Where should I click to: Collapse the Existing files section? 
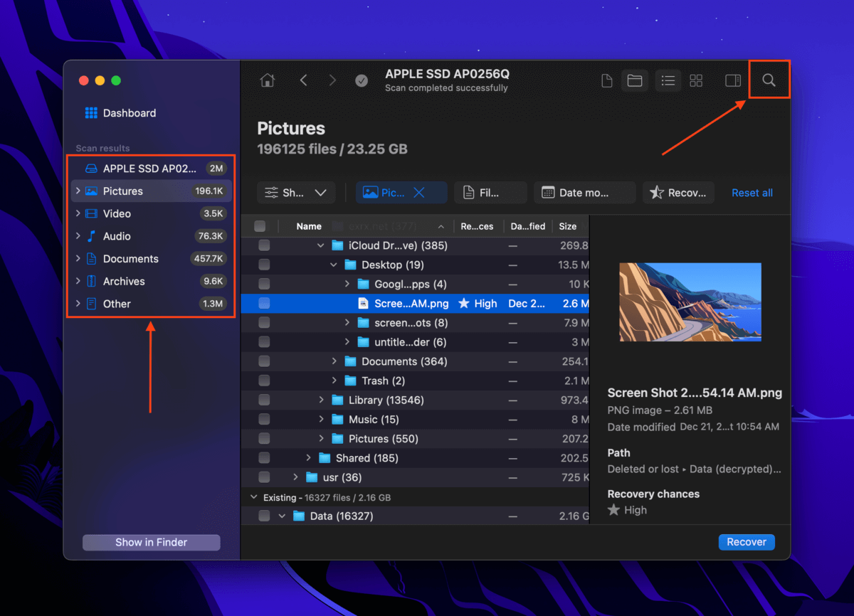(x=253, y=497)
